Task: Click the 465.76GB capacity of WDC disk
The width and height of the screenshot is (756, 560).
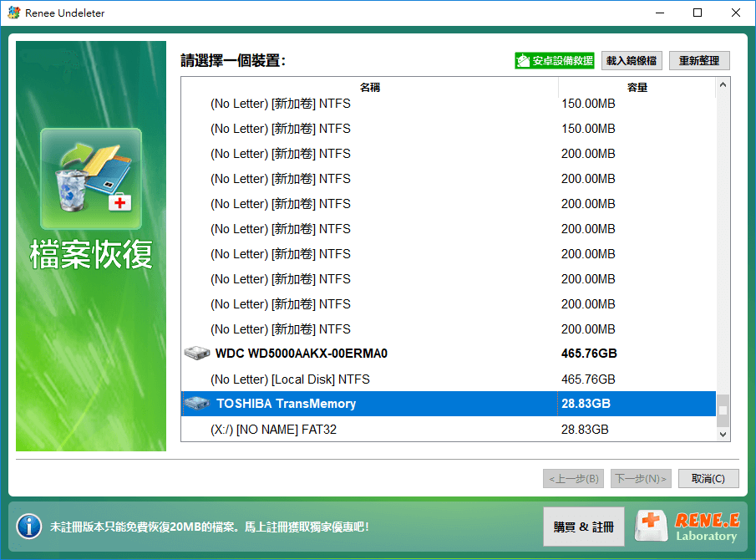Action: tap(589, 354)
